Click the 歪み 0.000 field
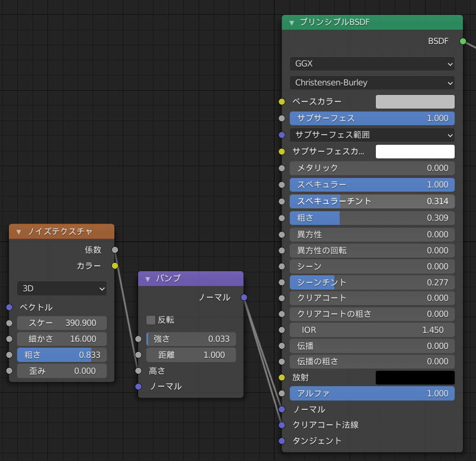This screenshot has height=461, width=476. 62,371
